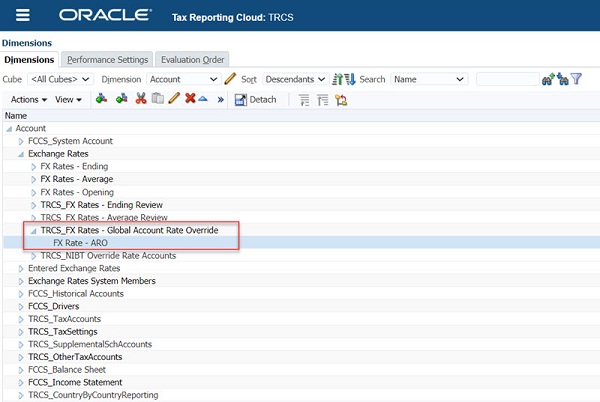The height and width of the screenshot is (402, 600).
Task: Click the refresh hierarchy icon right of collapse
Action: [x=341, y=100]
